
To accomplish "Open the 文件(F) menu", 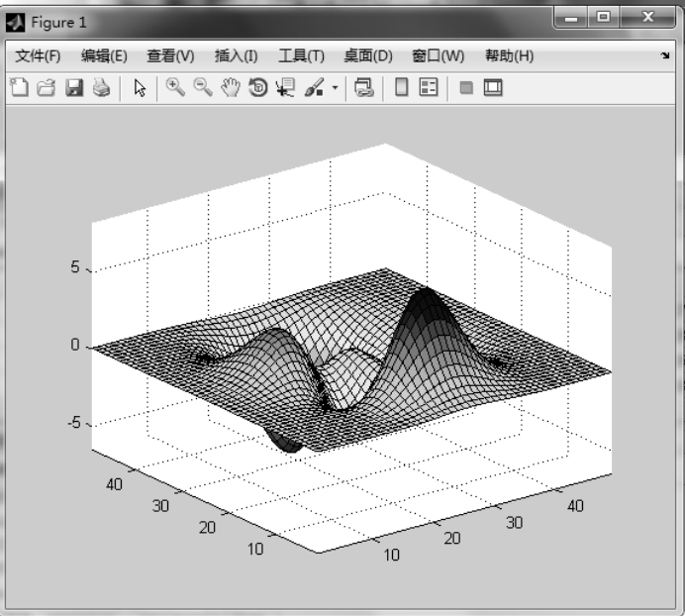I will click(x=38, y=56).
